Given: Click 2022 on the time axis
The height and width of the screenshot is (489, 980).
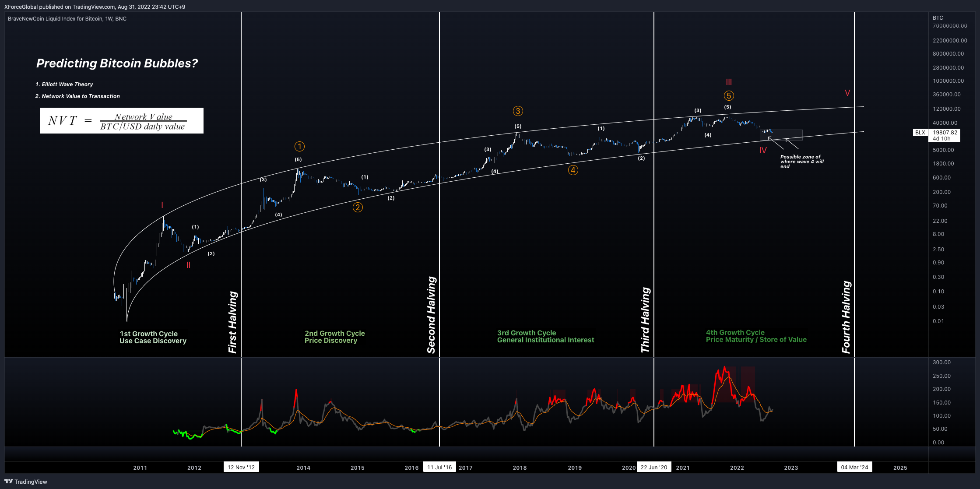Looking at the screenshot, I should click(x=737, y=468).
